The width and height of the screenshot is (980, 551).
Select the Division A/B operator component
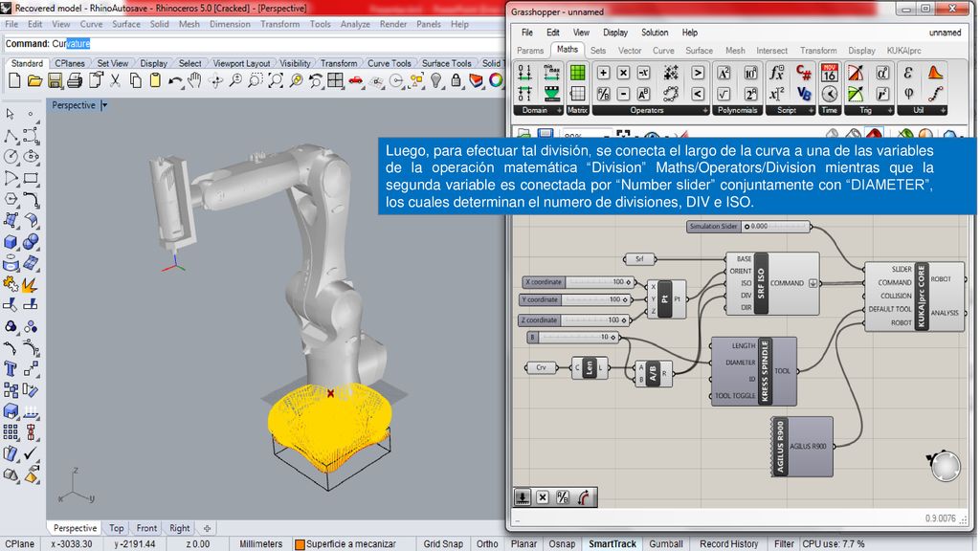tap(603, 95)
